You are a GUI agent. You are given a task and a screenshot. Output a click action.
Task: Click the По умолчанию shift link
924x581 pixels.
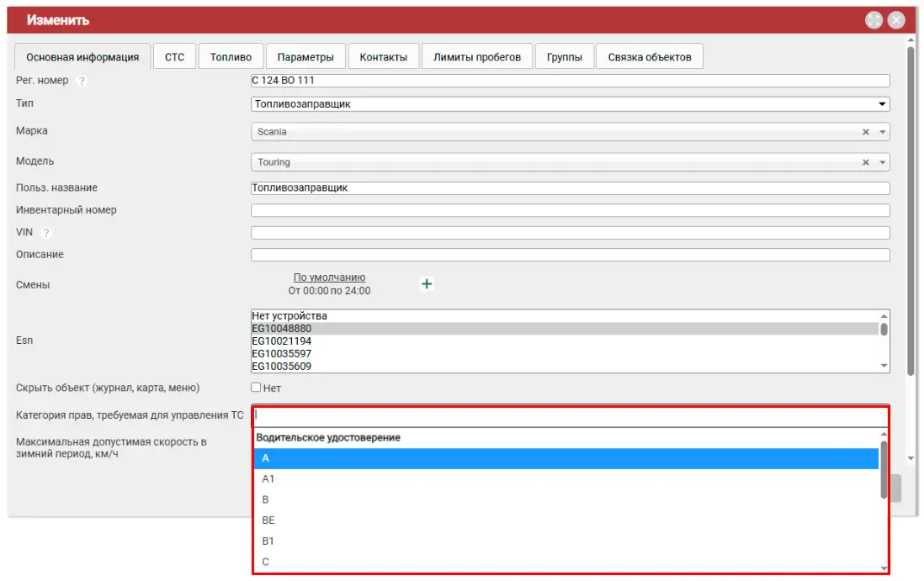tap(329, 277)
